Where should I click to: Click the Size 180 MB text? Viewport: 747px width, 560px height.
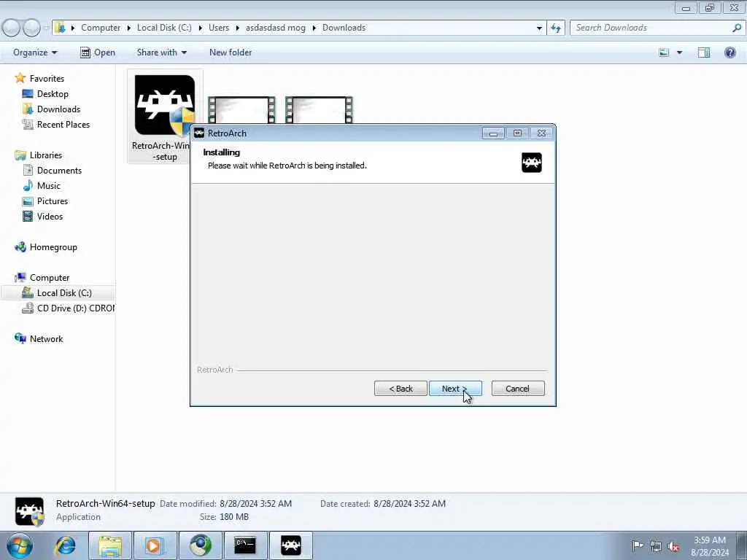pyautogui.click(x=225, y=517)
